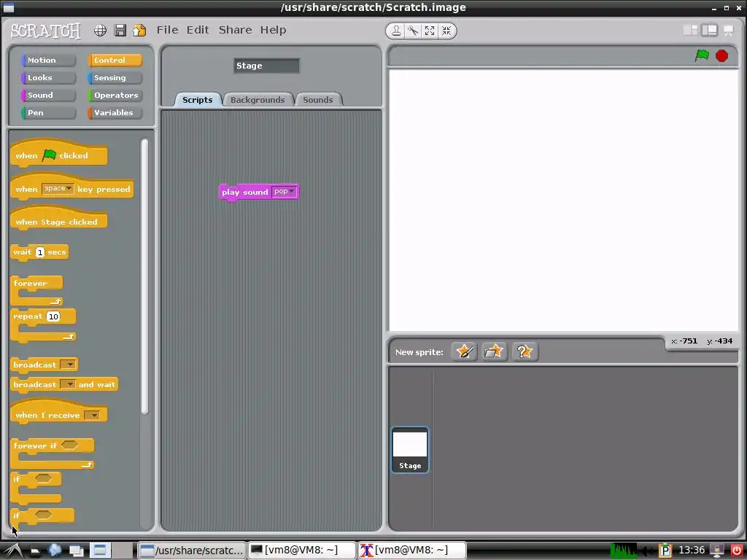
Task: Open the first vm8@VM8 terminal taskbar button
Action: [301, 551]
